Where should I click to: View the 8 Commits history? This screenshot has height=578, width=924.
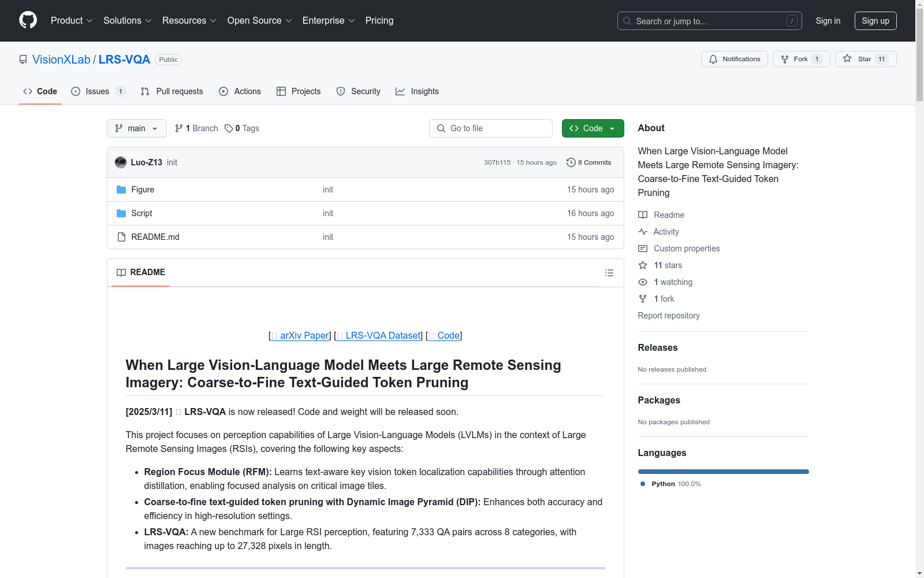tap(589, 162)
